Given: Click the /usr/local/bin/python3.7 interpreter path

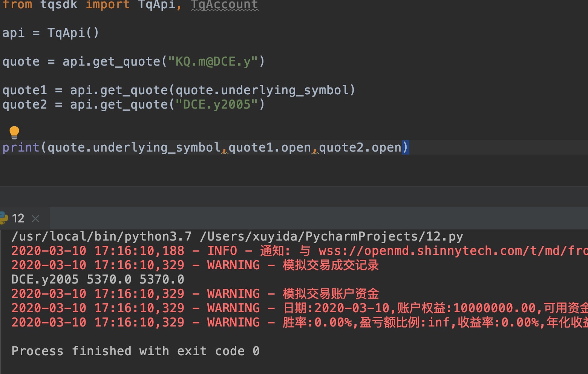Looking at the screenshot, I should [x=101, y=236].
